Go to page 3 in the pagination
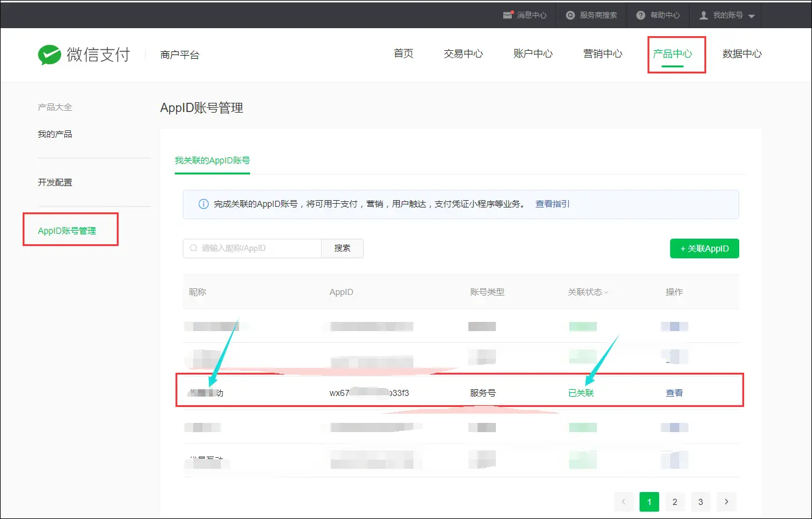Viewport: 812px width, 519px height. pyautogui.click(x=701, y=502)
